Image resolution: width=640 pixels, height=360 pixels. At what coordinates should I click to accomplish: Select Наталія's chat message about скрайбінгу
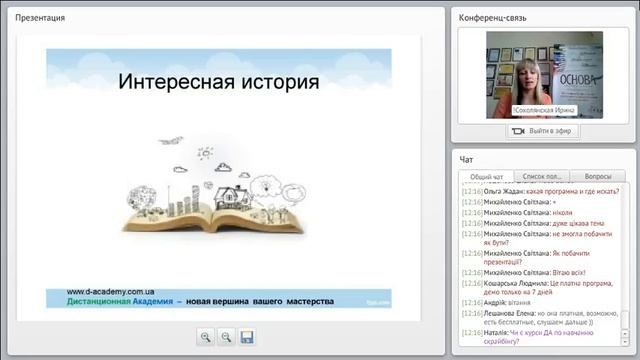coord(528,337)
